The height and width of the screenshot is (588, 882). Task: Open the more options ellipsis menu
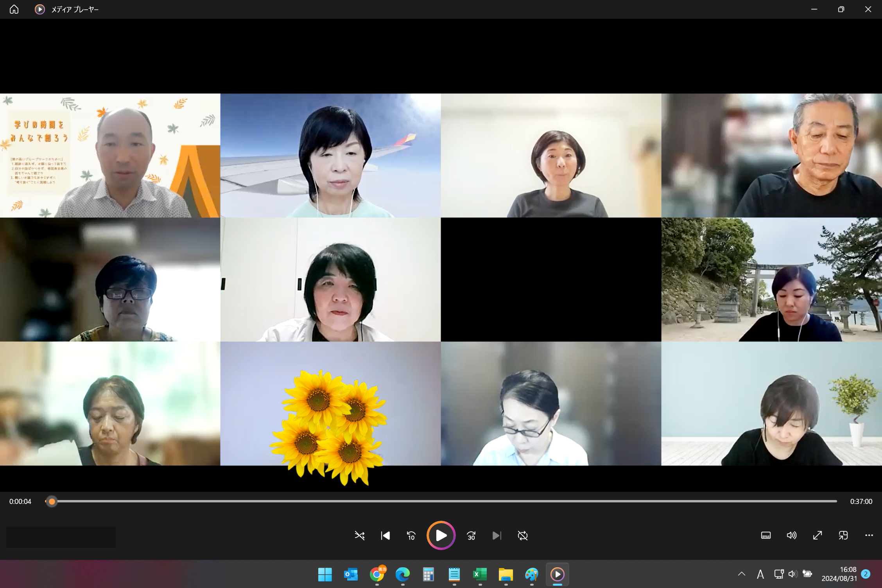(869, 535)
